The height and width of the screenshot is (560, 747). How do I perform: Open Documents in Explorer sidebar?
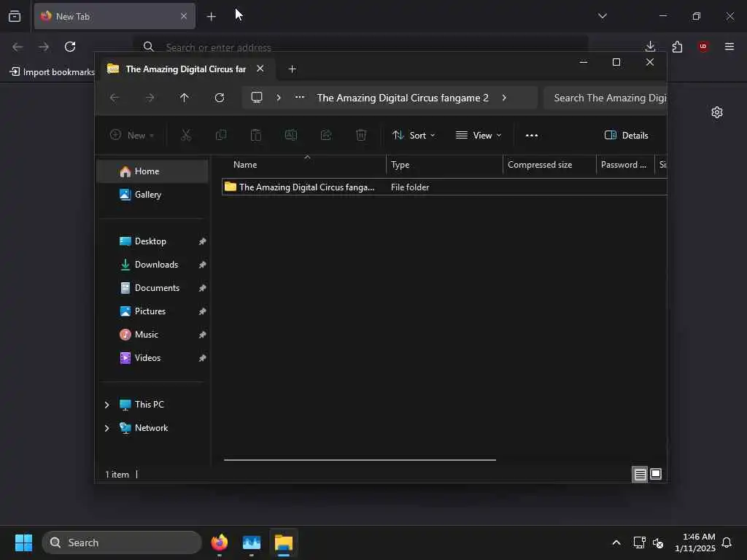152,287
